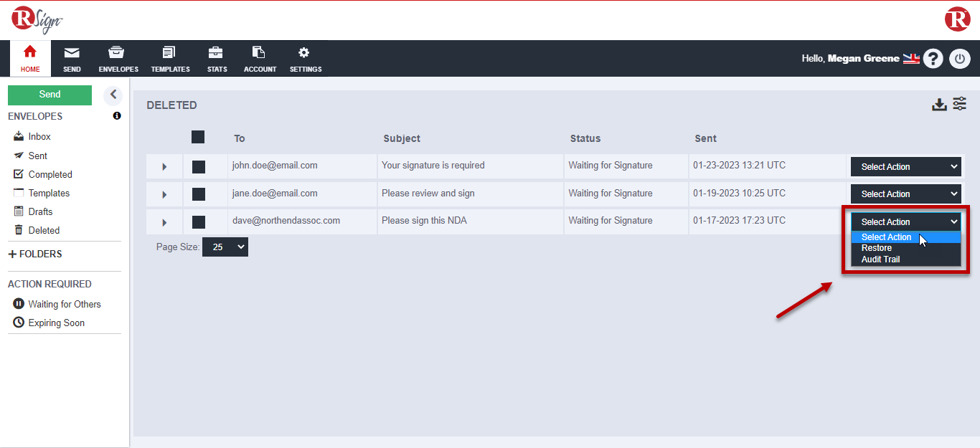Expand the jane.doe@email.com envelope row
The height and width of the screenshot is (448, 980).
[x=164, y=194]
